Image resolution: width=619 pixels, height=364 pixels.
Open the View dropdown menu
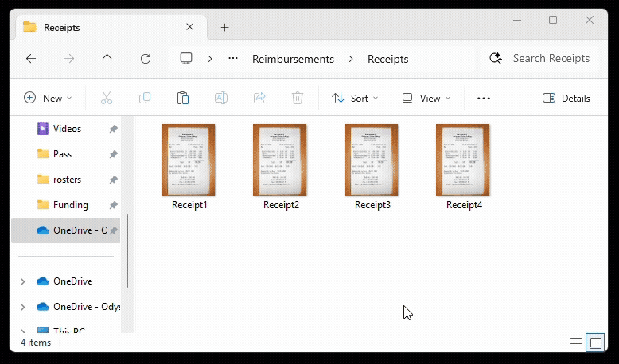(426, 98)
